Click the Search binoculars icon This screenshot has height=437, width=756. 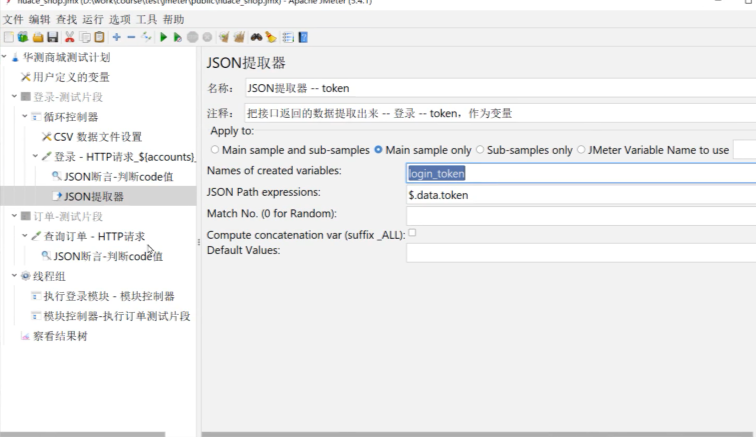click(256, 37)
